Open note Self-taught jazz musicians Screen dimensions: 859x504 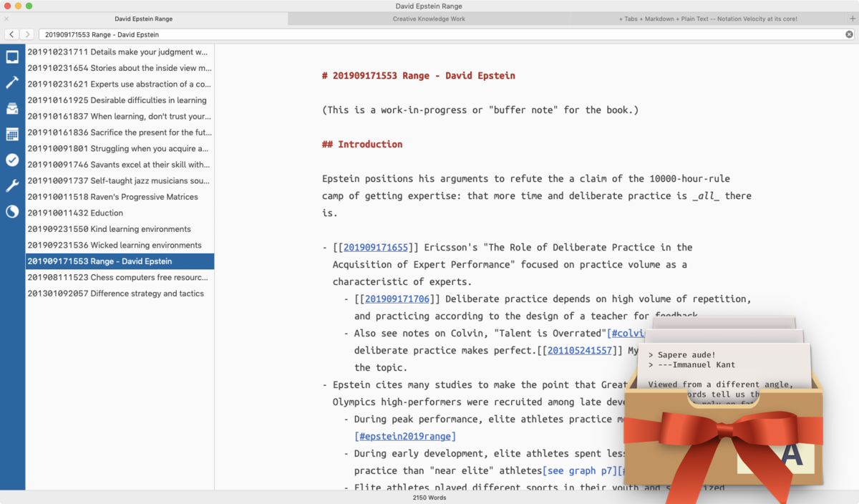120,181
